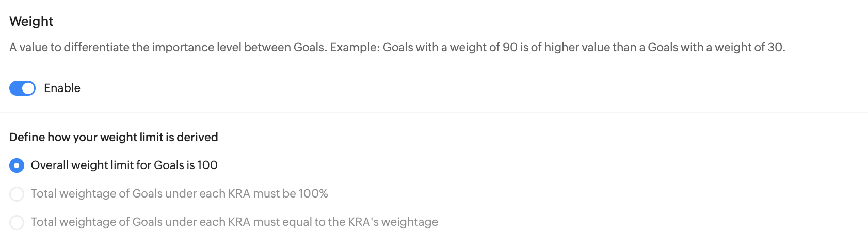Click '100%' in the second radio option label
Screen dimensions: 868x242
[x=313, y=194]
